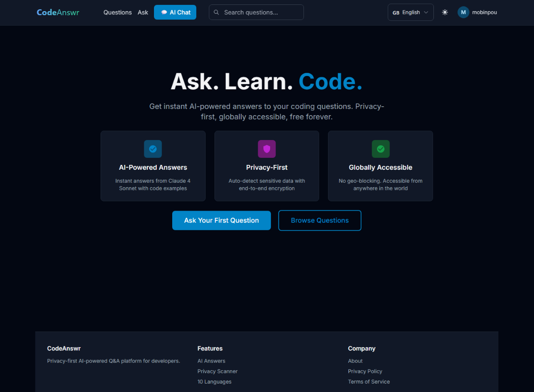Click the green Globally Accessible checkmark icon
The image size is (534, 392).
pyautogui.click(x=380, y=149)
